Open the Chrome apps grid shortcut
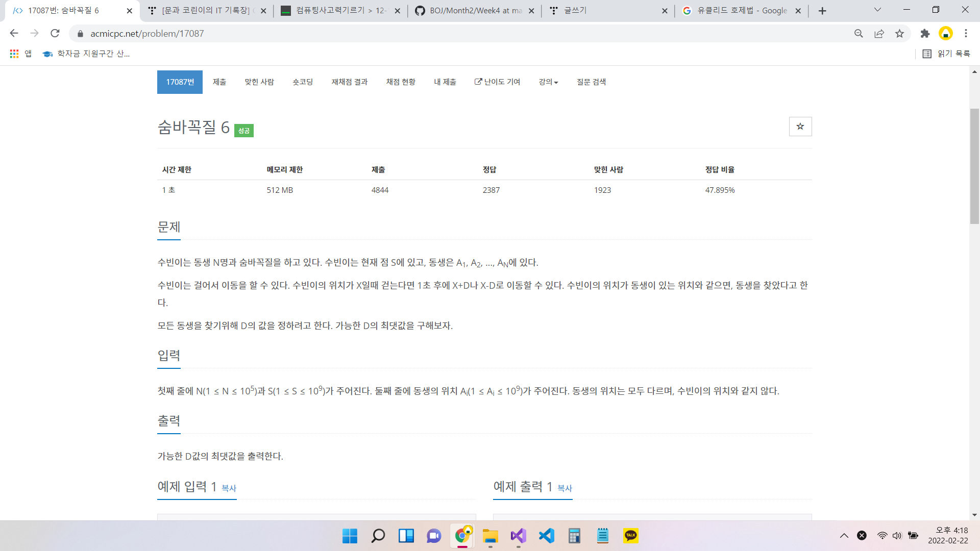Screen dimensions: 980x551 14,54
